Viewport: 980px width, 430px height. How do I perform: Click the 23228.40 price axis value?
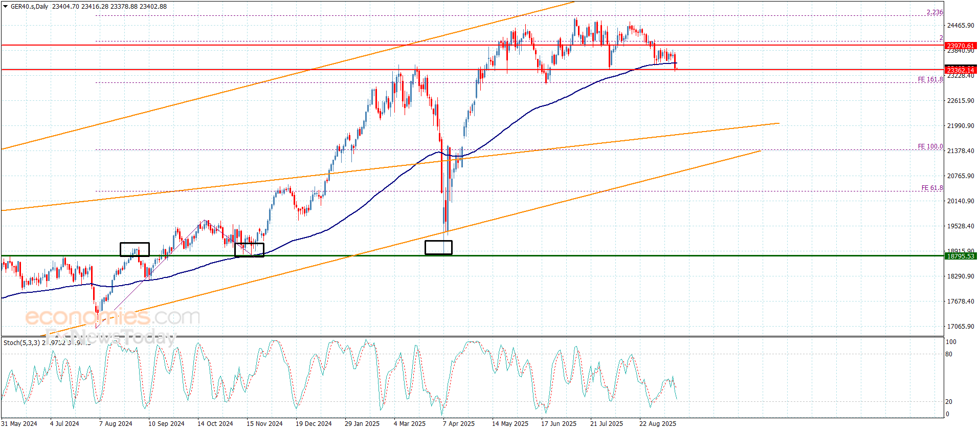click(961, 76)
